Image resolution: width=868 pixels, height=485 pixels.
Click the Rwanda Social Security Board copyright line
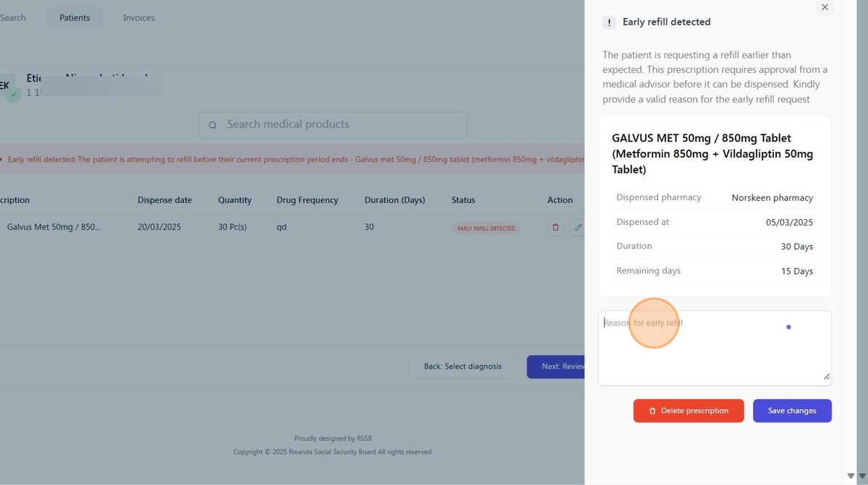pyautogui.click(x=333, y=452)
